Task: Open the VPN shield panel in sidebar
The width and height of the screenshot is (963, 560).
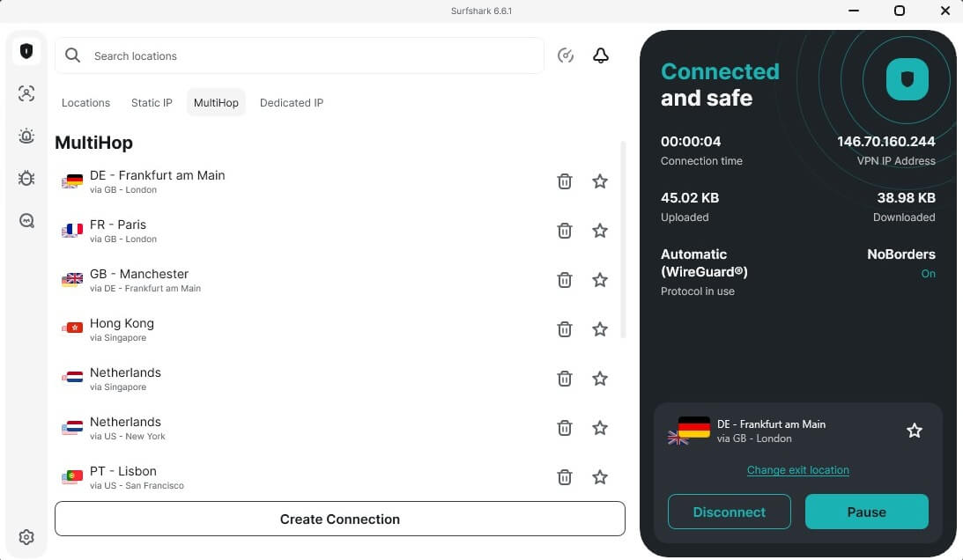Action: click(x=26, y=50)
